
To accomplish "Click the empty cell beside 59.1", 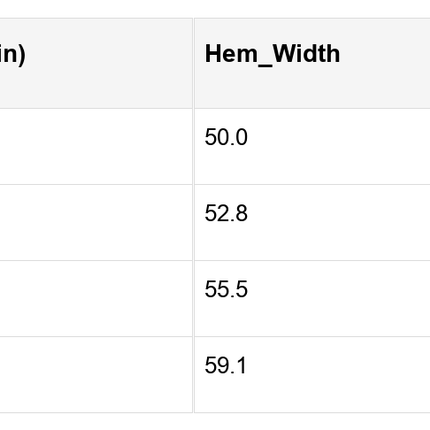I will 96,375.
